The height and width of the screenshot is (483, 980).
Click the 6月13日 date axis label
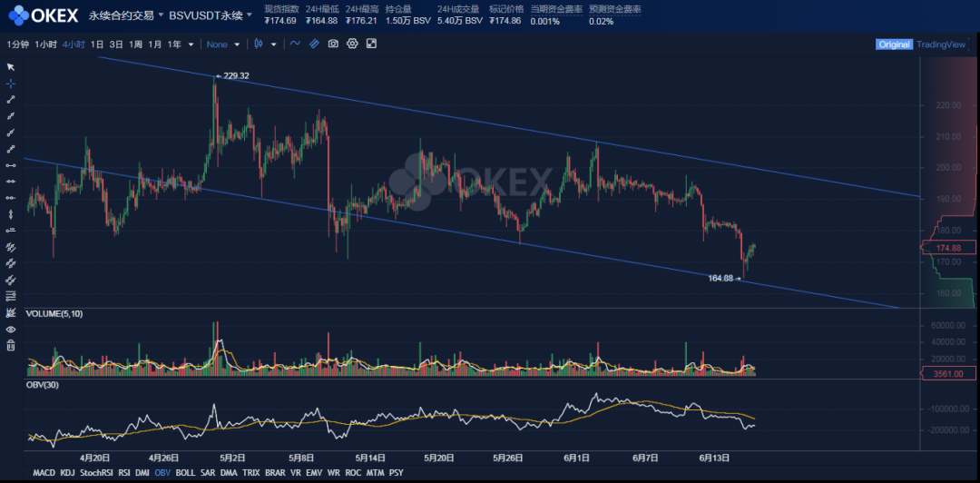click(x=714, y=458)
